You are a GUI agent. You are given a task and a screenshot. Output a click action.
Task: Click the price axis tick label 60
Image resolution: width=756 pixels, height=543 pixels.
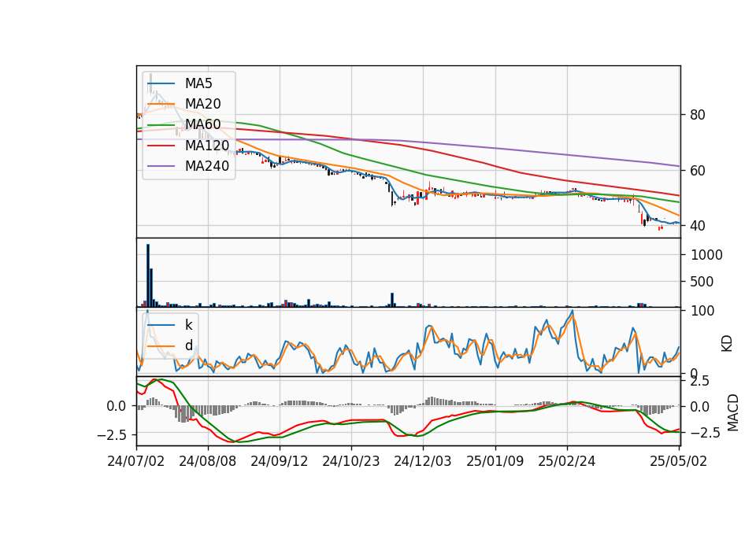click(697, 171)
